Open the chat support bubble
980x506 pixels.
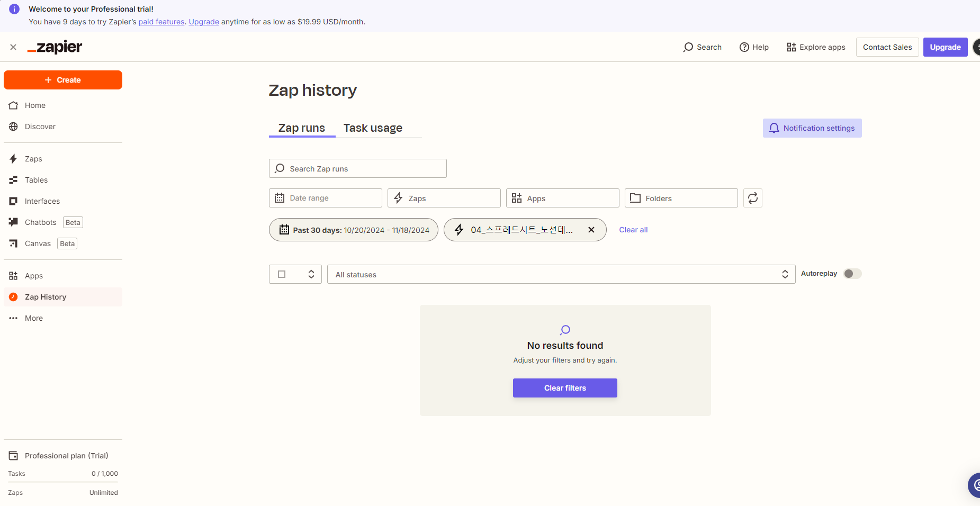(x=974, y=485)
